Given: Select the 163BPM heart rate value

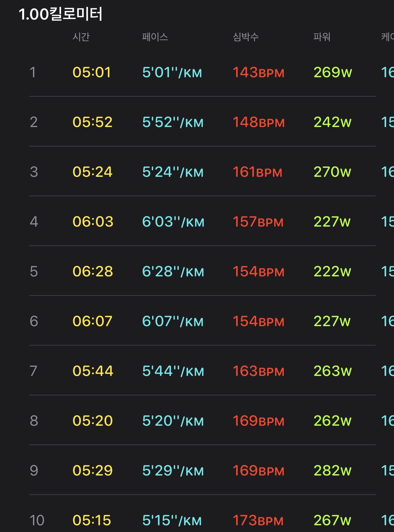Looking at the screenshot, I should [x=258, y=371].
